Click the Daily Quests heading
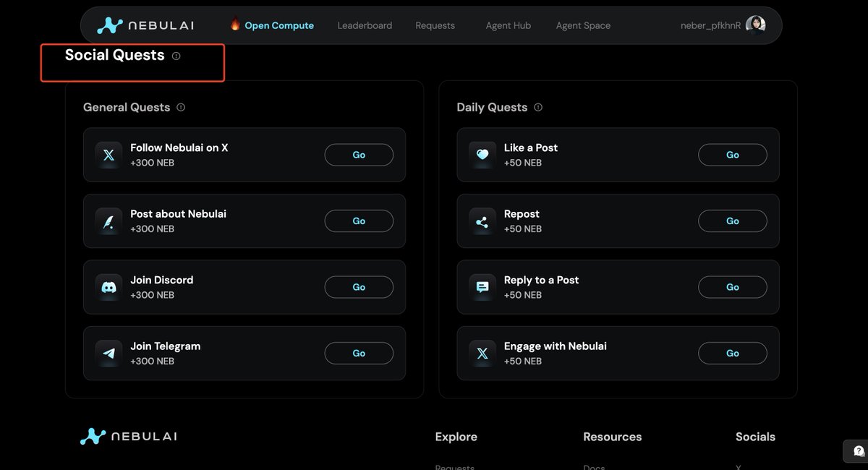The width and height of the screenshot is (868, 470). tap(492, 107)
